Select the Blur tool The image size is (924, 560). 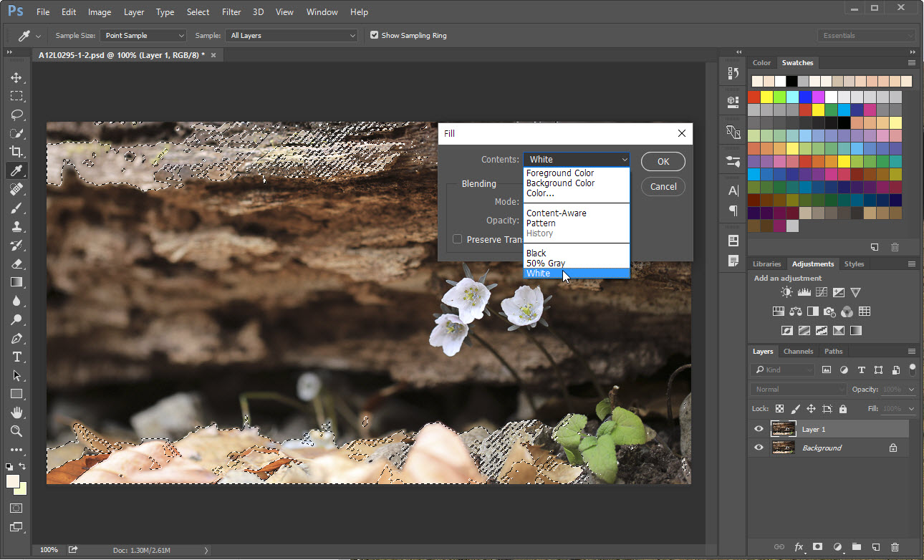point(16,301)
